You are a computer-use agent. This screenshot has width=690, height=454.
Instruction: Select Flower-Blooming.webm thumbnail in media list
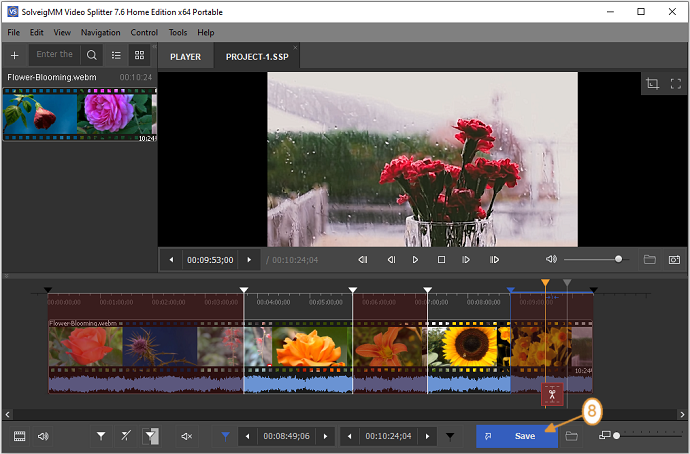80,114
